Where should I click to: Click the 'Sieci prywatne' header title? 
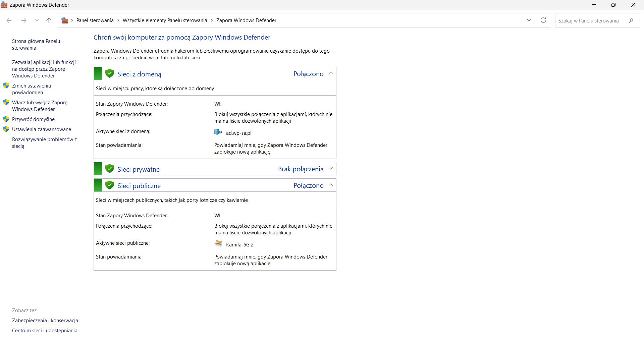point(139,169)
